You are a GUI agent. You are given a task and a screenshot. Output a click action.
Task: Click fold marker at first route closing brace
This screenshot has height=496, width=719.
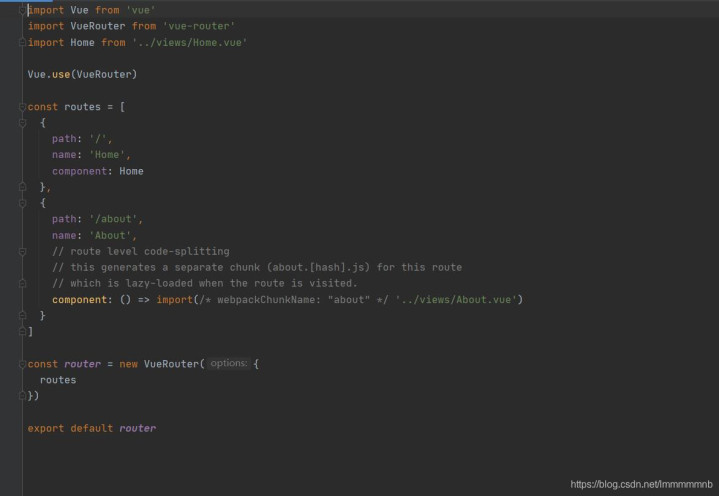click(22, 187)
